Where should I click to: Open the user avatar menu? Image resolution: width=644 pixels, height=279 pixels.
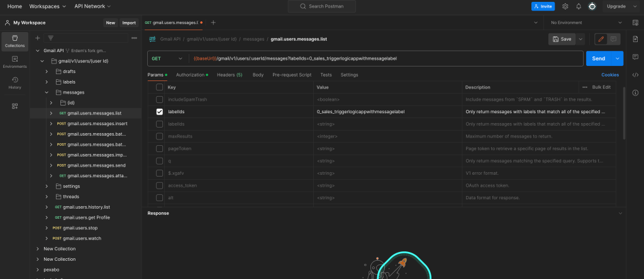592,6
